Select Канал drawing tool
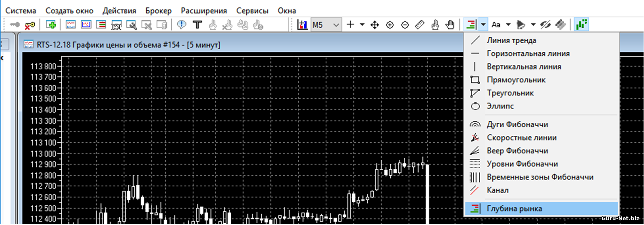The height and width of the screenshot is (225, 644). 541,190
